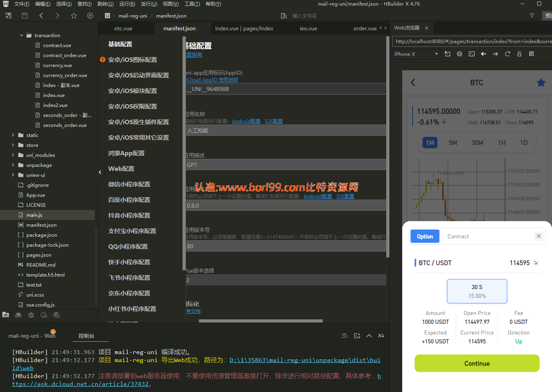
Task: Open the 文件(F) menu
Action: (x=22, y=4)
